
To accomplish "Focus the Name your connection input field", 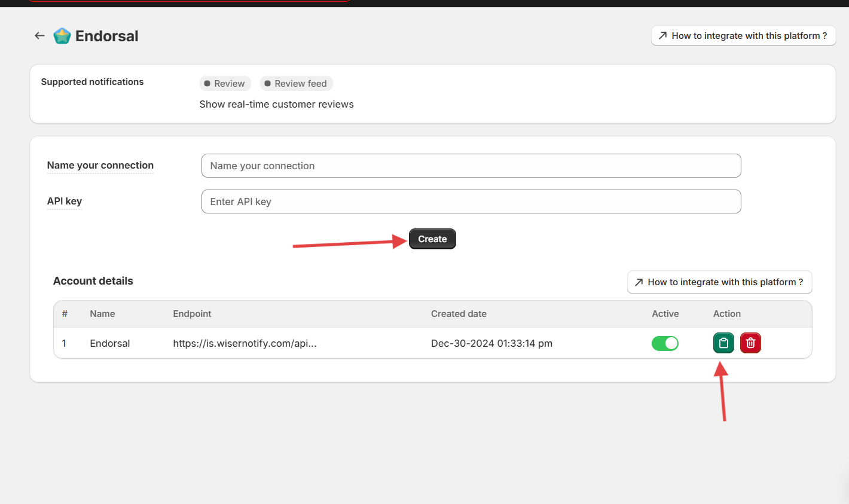I will (471, 166).
